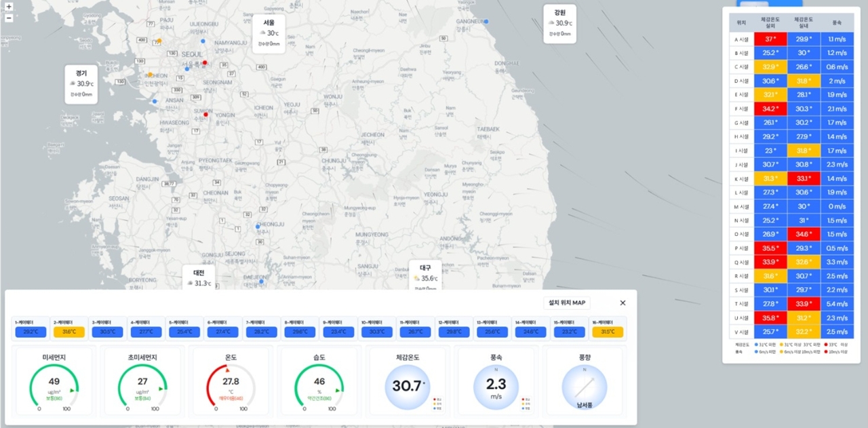Select the 강원 weather card on map
The height and width of the screenshot is (428, 868).
560,23
